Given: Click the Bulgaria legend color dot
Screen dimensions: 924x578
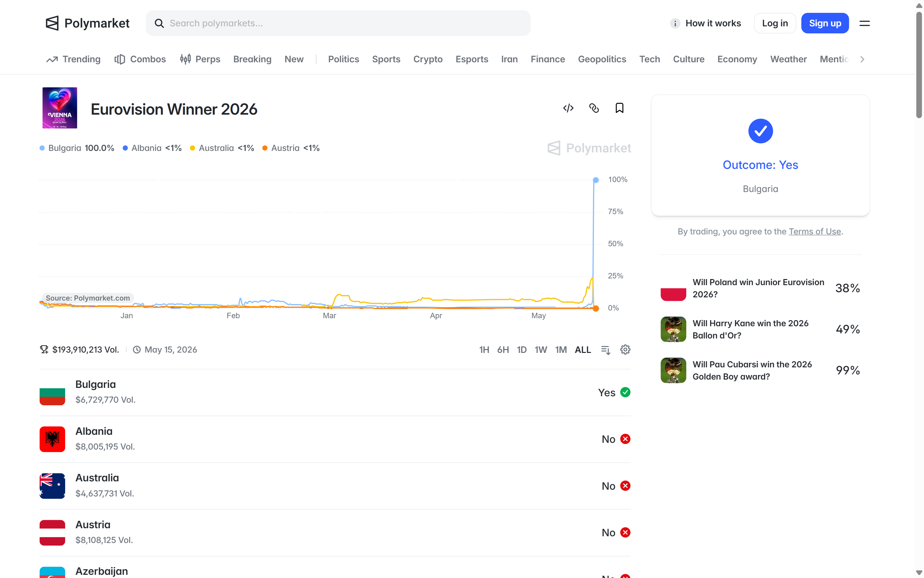Looking at the screenshot, I should coord(42,148).
